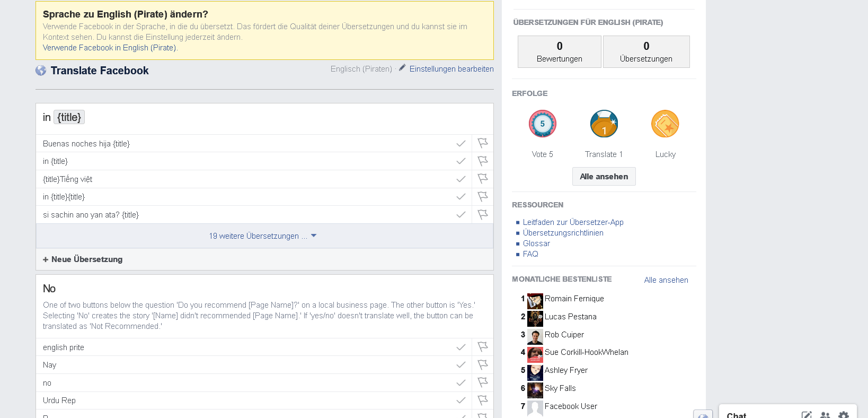Click Sue Corkill-HookWhelan's avatar
The image size is (868, 418).
tap(535, 355)
